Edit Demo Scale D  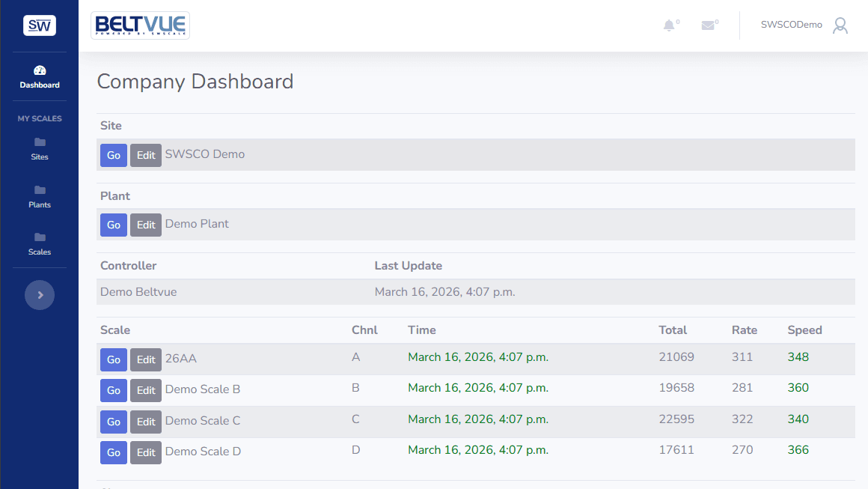(x=145, y=452)
